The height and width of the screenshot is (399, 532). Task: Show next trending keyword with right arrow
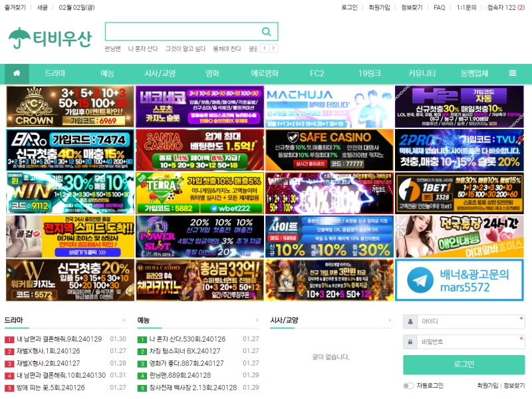click(273, 49)
